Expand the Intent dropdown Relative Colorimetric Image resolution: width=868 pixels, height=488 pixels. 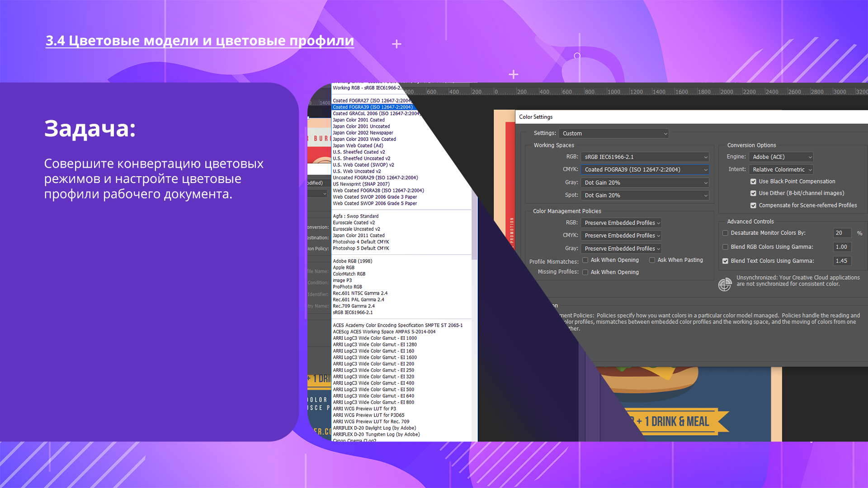[x=781, y=170]
